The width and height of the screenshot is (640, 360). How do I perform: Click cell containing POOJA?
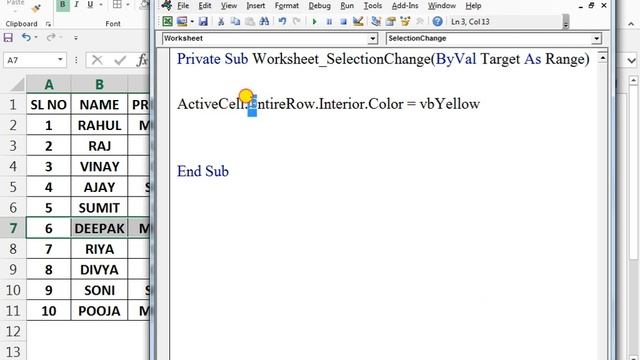pos(99,311)
